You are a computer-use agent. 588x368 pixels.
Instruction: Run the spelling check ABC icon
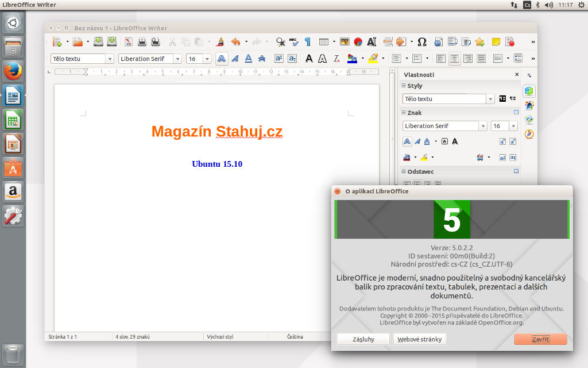293,41
